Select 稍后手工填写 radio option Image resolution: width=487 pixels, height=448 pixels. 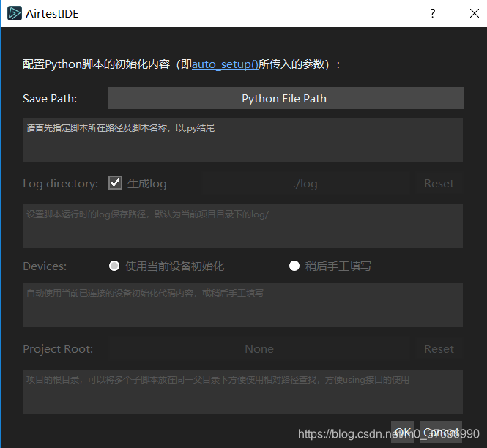(294, 266)
